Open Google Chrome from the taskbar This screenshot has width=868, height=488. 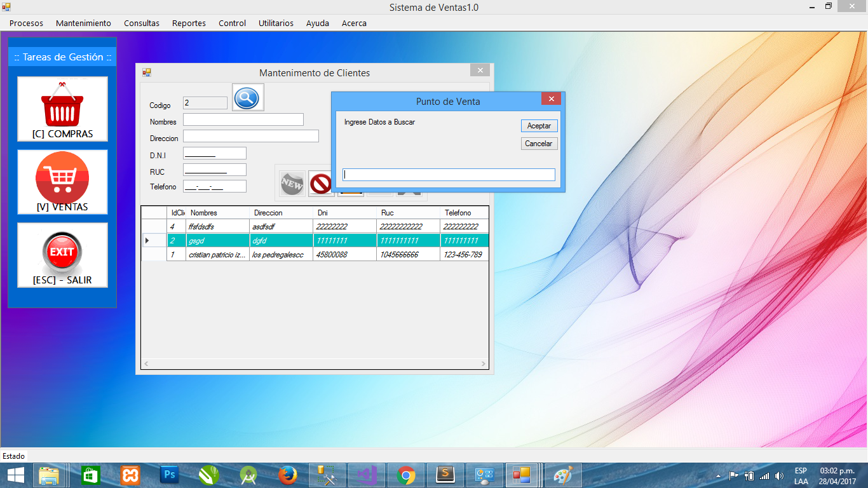[x=406, y=475]
